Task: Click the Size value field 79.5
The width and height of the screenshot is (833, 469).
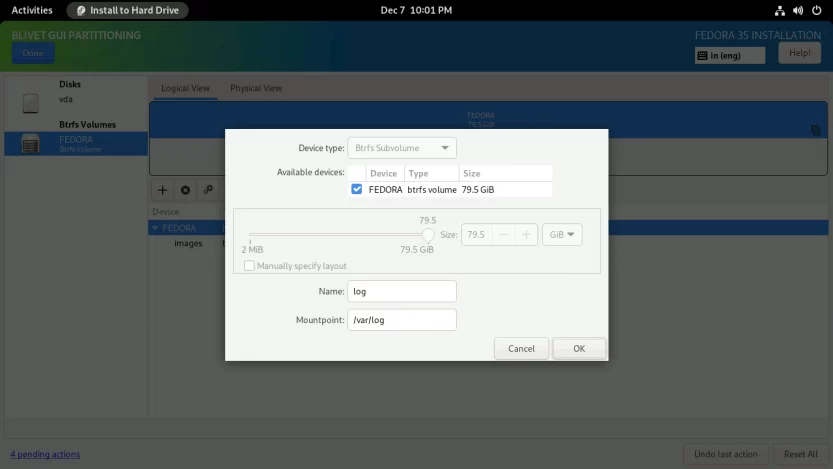Action: (x=477, y=234)
